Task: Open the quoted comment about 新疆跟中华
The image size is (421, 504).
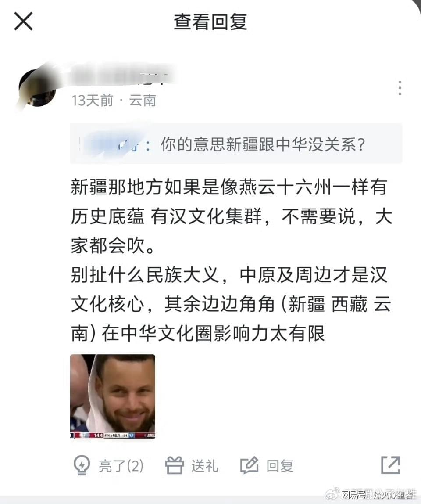Action: tap(236, 144)
